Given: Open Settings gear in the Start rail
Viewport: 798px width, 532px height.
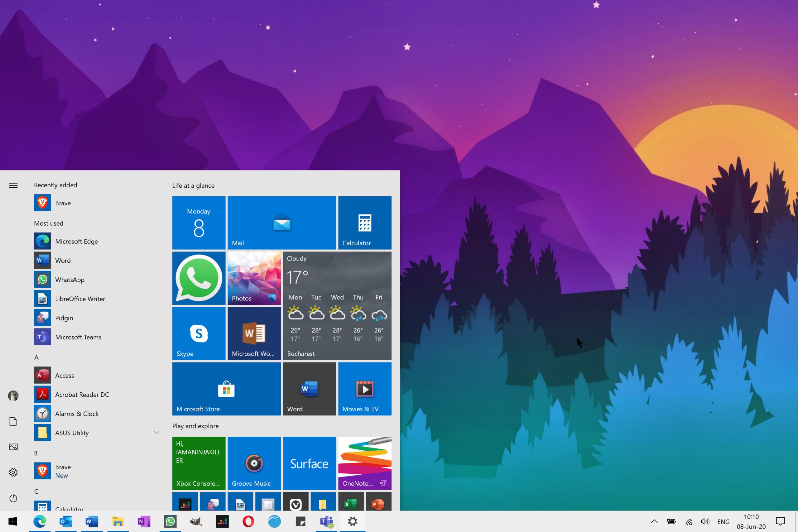Looking at the screenshot, I should pyautogui.click(x=13, y=472).
